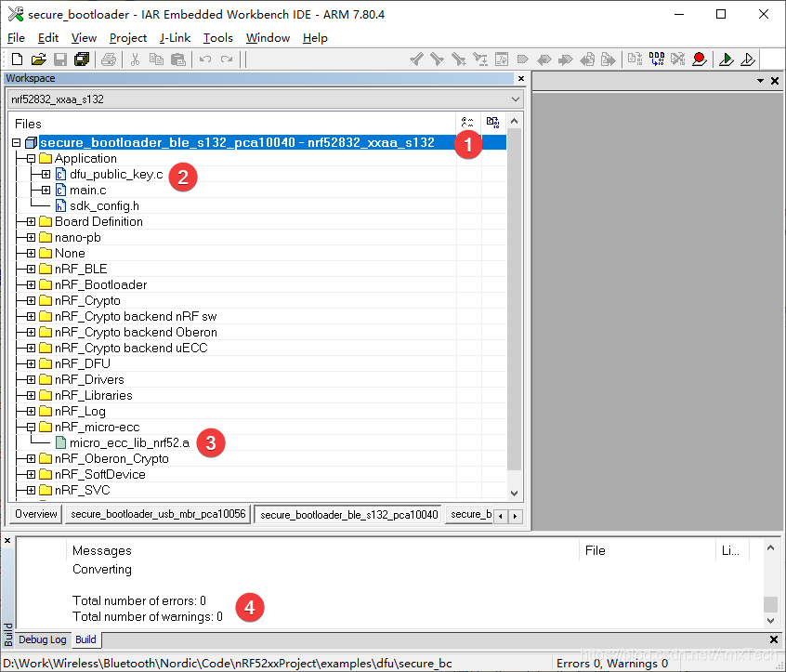Select the nano-pb folder
This screenshot has width=786, height=672.
point(78,237)
